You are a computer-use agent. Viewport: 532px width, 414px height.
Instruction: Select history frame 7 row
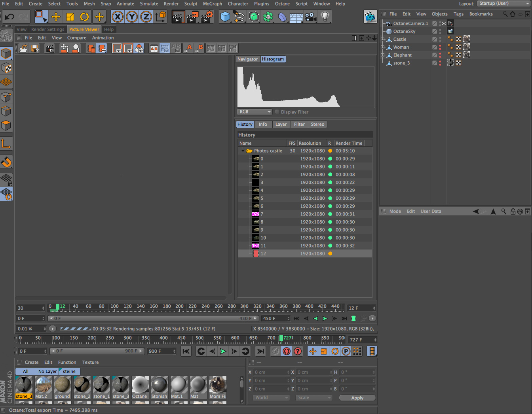(x=305, y=214)
